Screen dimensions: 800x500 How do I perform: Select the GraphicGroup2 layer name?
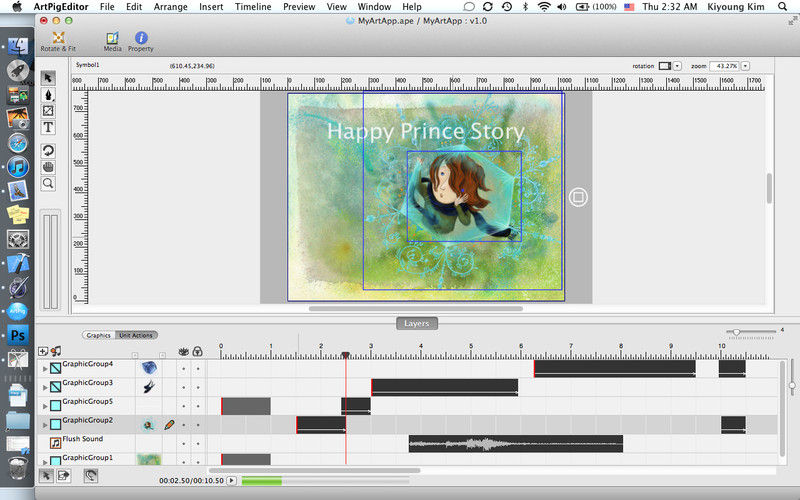pyautogui.click(x=88, y=420)
